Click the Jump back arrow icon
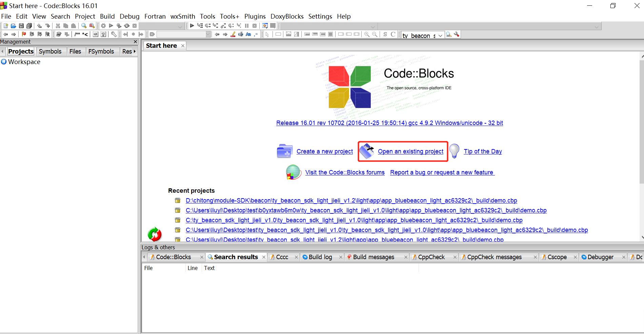Image resolution: width=644 pixels, height=334 pixels. click(x=6, y=34)
